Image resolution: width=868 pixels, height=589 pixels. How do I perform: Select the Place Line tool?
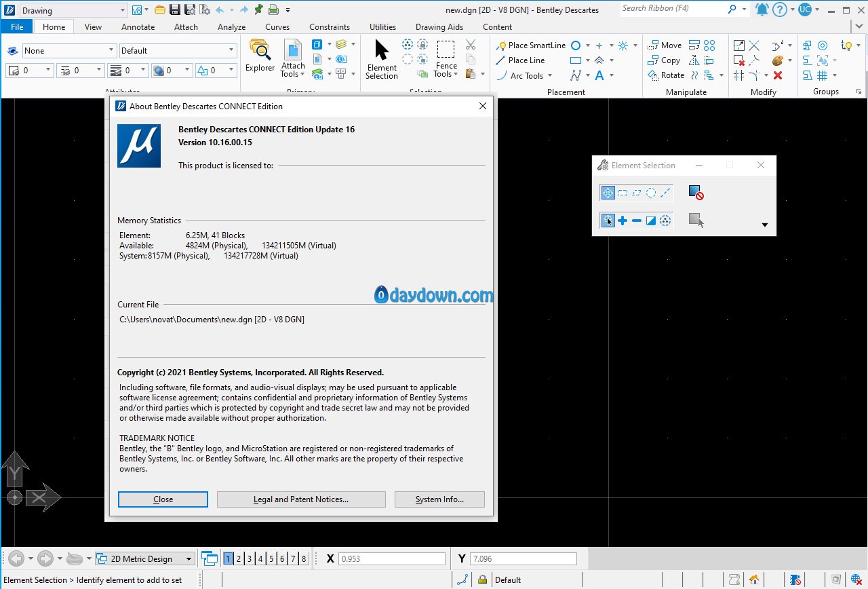(521, 60)
